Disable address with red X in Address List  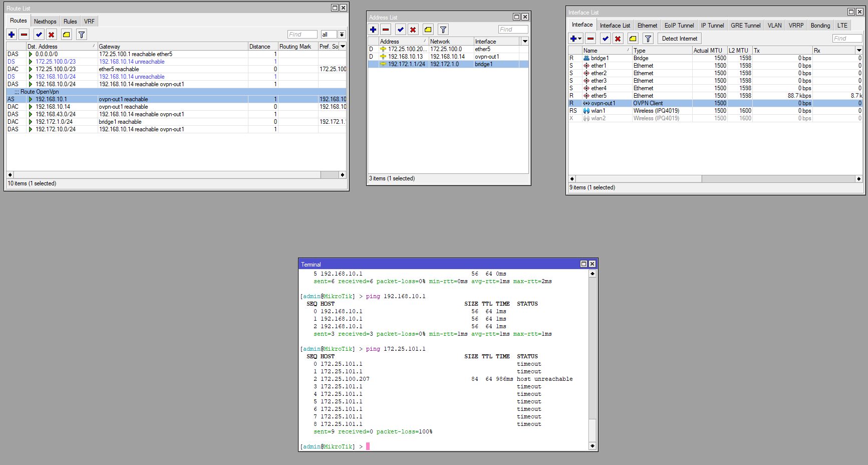413,30
